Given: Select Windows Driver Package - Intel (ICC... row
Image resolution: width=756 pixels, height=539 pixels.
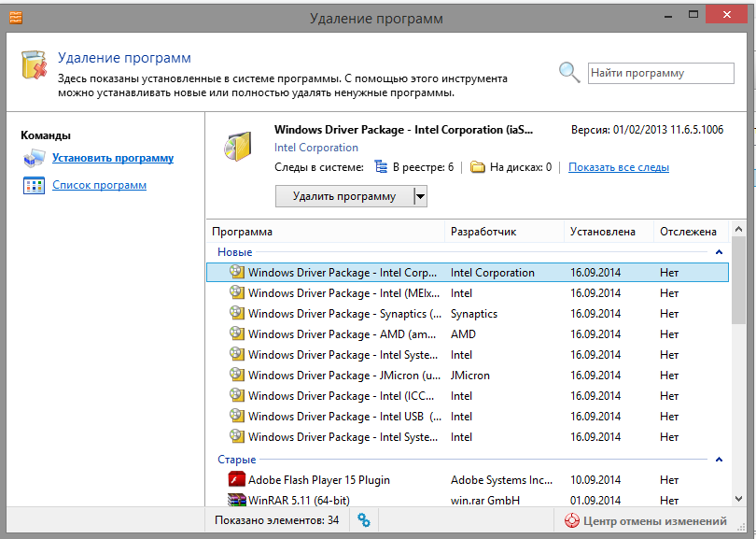Looking at the screenshot, I should tap(468, 396).
